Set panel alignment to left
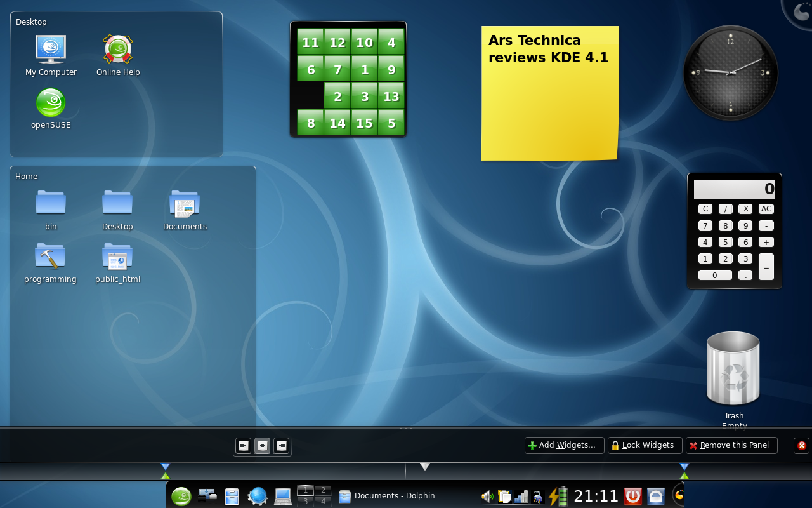This screenshot has height=508, width=812. (244, 446)
